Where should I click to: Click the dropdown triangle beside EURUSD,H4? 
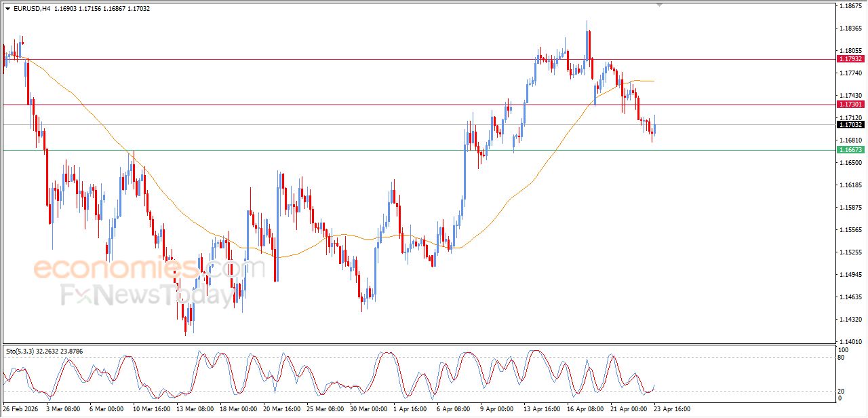[7, 9]
